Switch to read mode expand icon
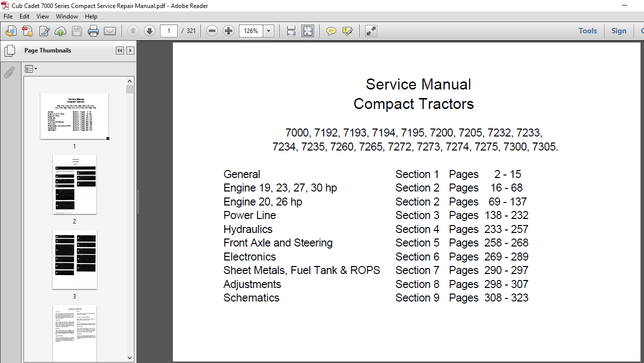 click(x=371, y=31)
